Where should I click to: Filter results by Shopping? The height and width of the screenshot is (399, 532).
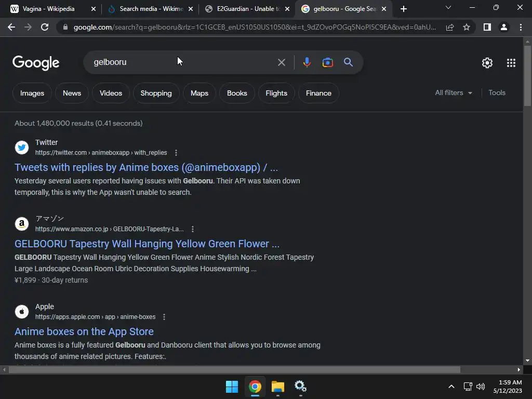click(156, 93)
